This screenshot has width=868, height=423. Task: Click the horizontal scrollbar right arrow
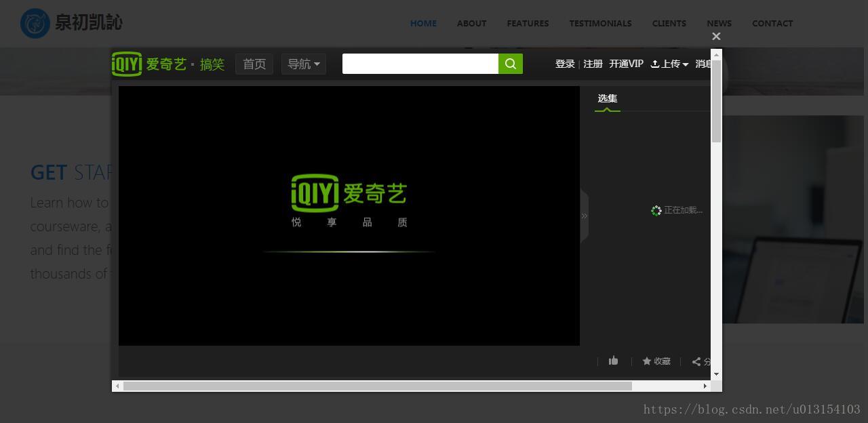pyautogui.click(x=705, y=386)
